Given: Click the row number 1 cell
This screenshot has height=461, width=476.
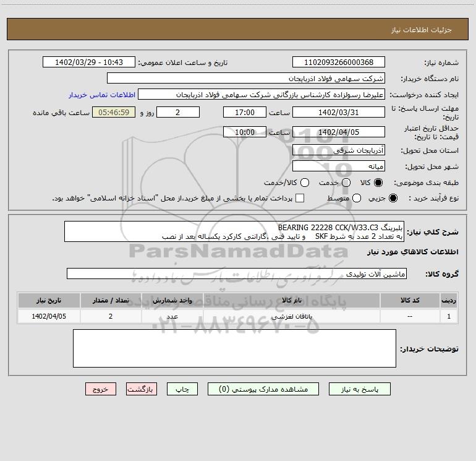Looking at the screenshot, I should pyautogui.click(x=449, y=316).
